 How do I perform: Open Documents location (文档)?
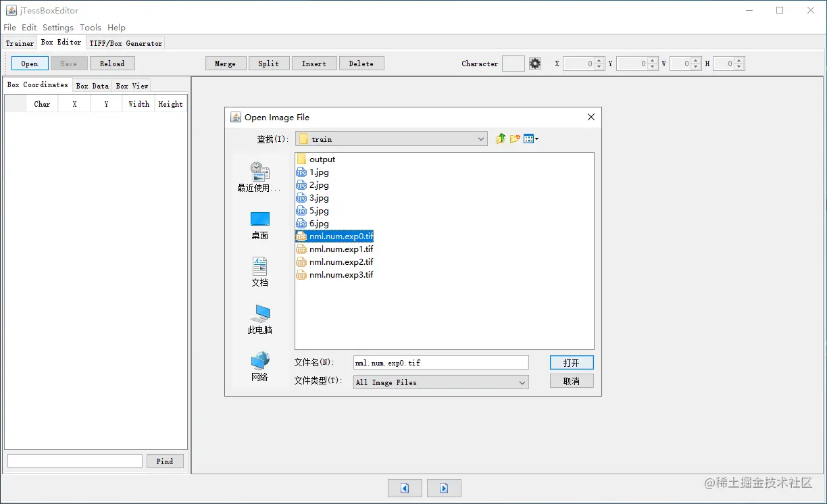[259, 272]
